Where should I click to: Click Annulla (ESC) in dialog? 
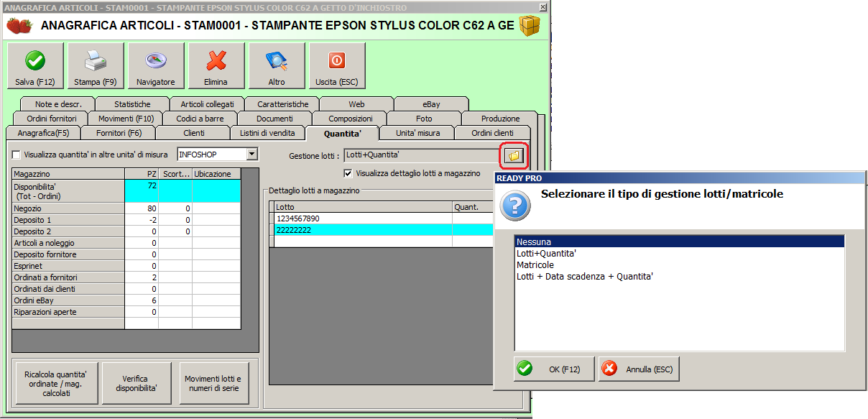[x=639, y=369]
